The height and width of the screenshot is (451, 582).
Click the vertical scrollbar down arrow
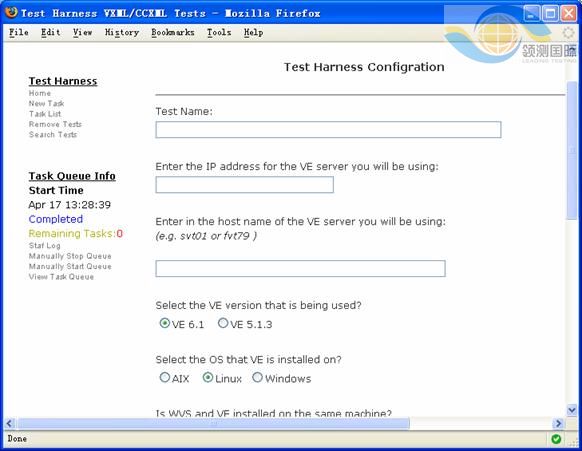[572, 410]
